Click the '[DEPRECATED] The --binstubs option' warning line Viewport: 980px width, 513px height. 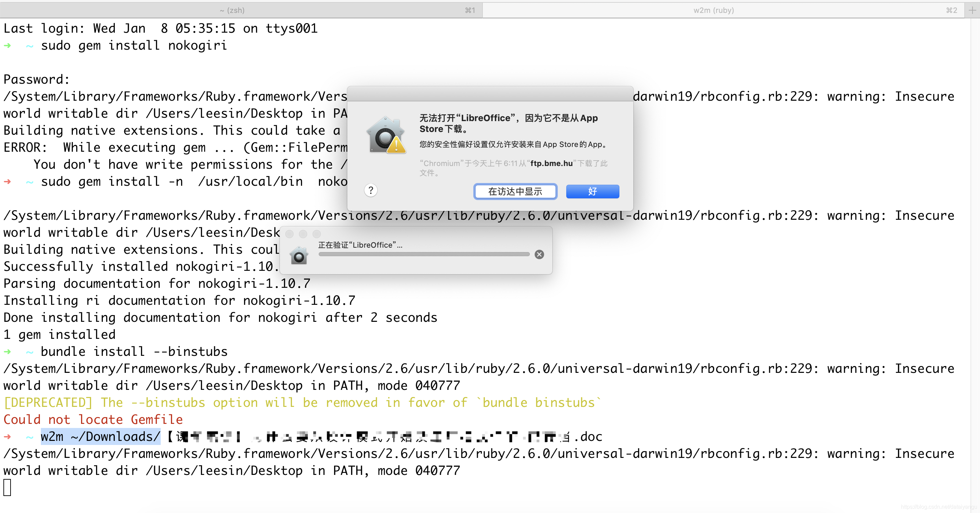click(x=302, y=402)
